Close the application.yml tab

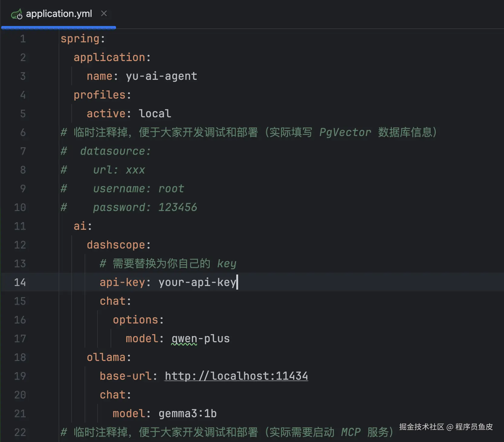click(x=104, y=14)
